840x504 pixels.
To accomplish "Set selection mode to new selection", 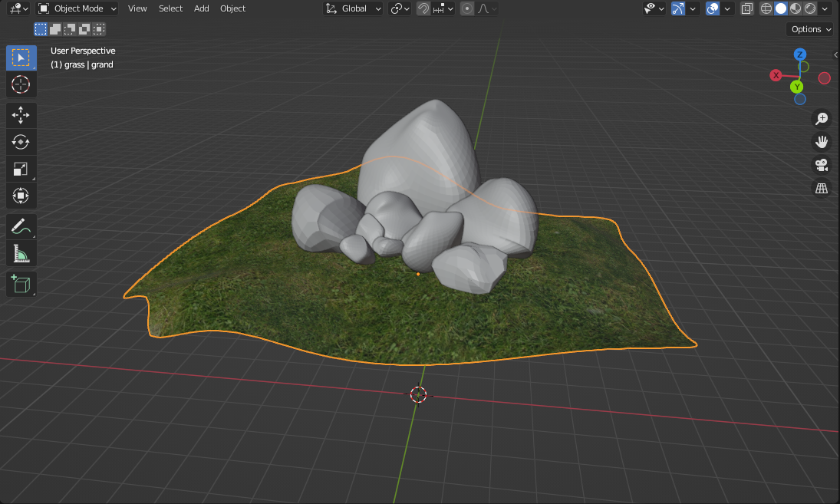I will coord(41,29).
